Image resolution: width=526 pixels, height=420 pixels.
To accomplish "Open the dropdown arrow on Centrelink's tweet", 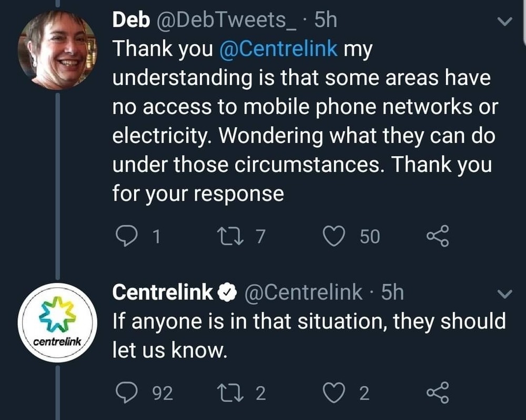I will click(x=504, y=294).
